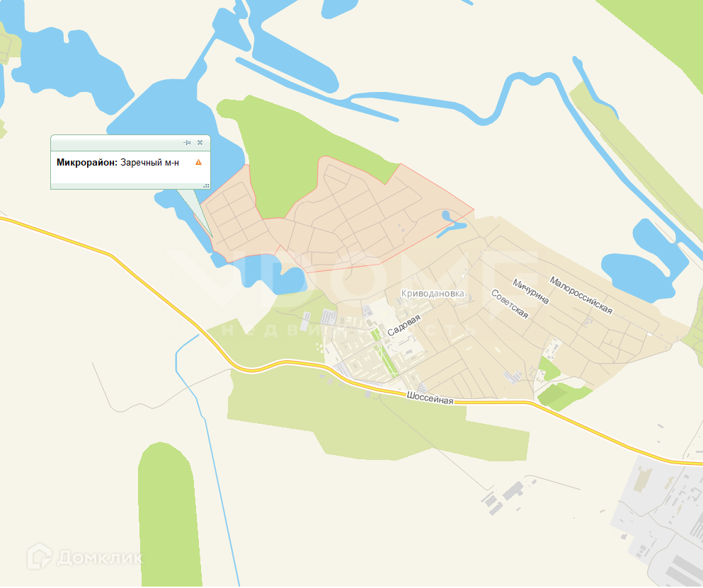Click the Домклик house logo icon
703x588 pixels.
point(40,556)
